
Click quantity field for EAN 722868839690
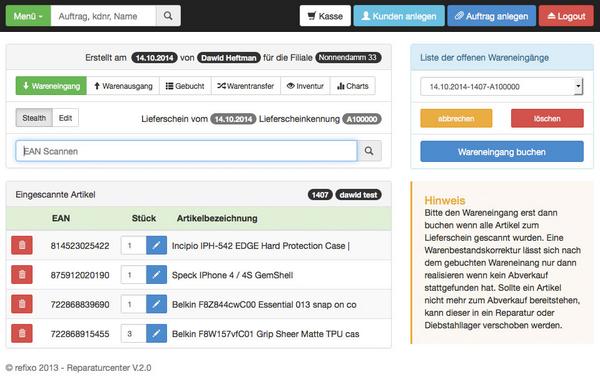pyautogui.click(x=133, y=304)
